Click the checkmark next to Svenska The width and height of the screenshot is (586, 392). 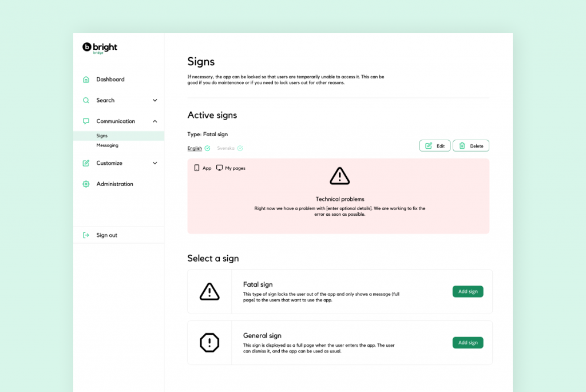coord(240,148)
